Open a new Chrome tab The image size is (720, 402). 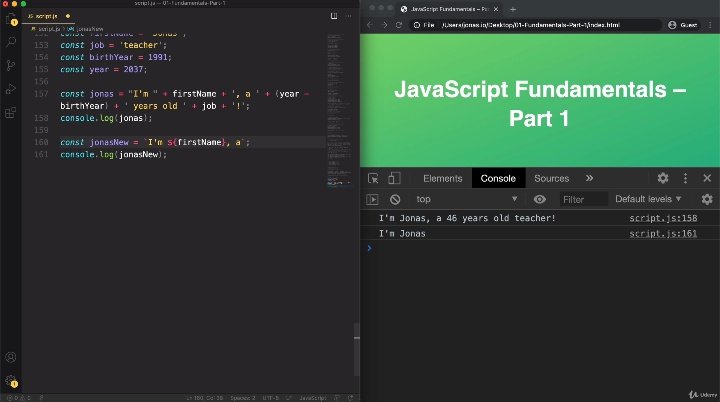pos(513,9)
